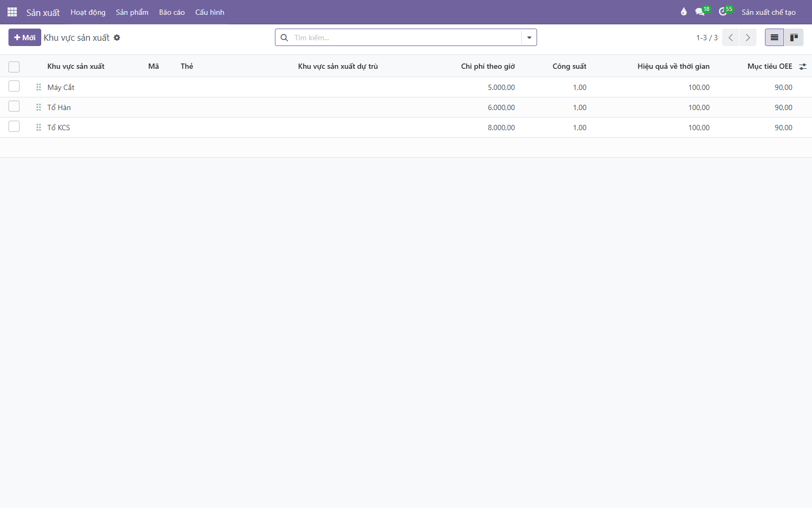
Task: Click the drag handle for Máy Cắt
Action: click(39, 87)
